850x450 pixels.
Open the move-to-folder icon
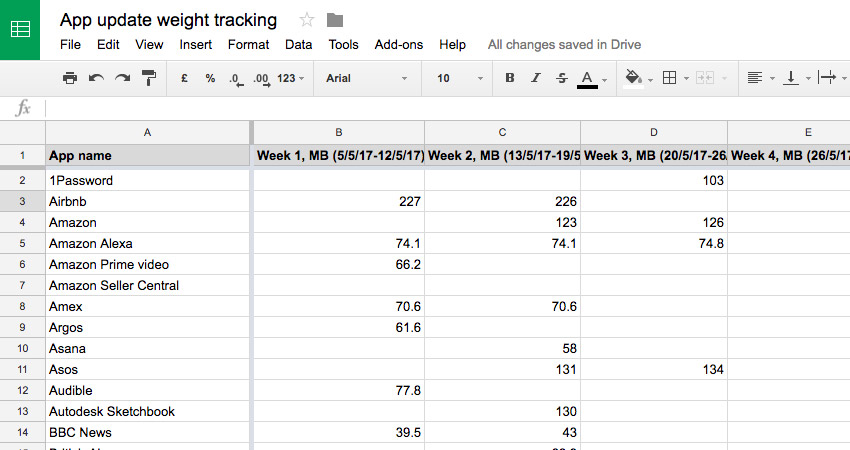click(335, 21)
